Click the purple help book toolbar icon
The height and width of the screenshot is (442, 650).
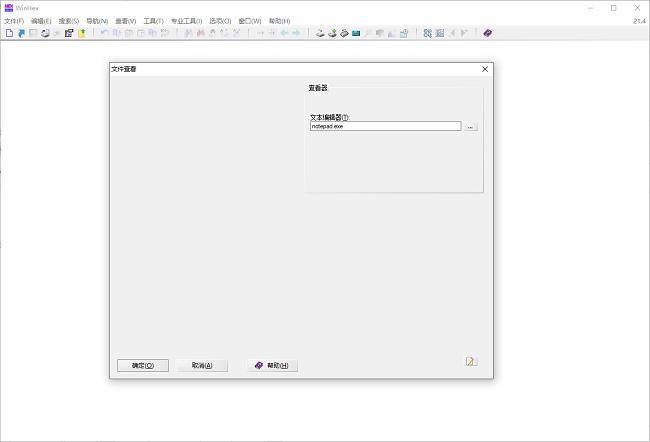(487, 33)
